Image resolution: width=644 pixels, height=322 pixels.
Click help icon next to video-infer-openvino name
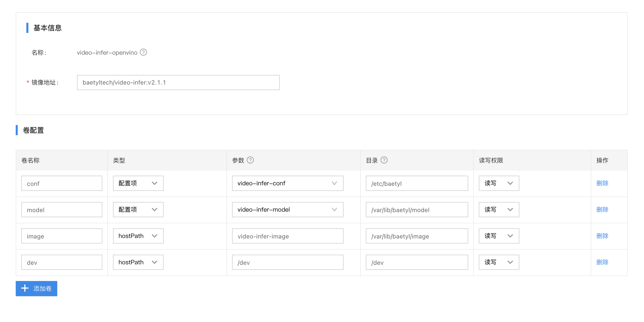tap(143, 52)
